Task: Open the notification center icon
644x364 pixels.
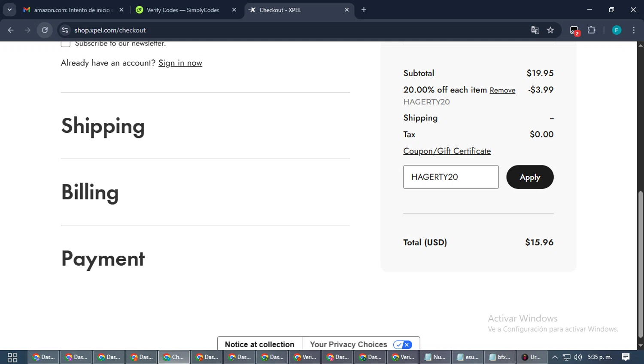Action: click(626, 357)
